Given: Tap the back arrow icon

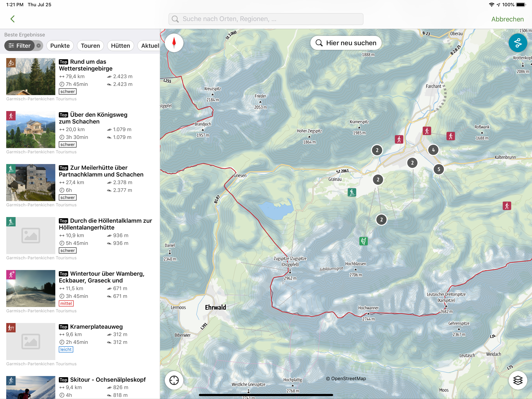Looking at the screenshot, I should pos(13,19).
